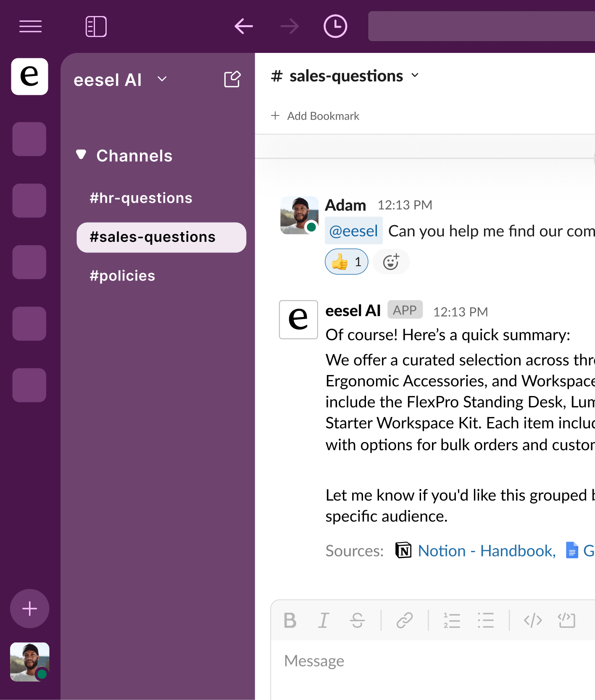Open the #policies channel

122,275
